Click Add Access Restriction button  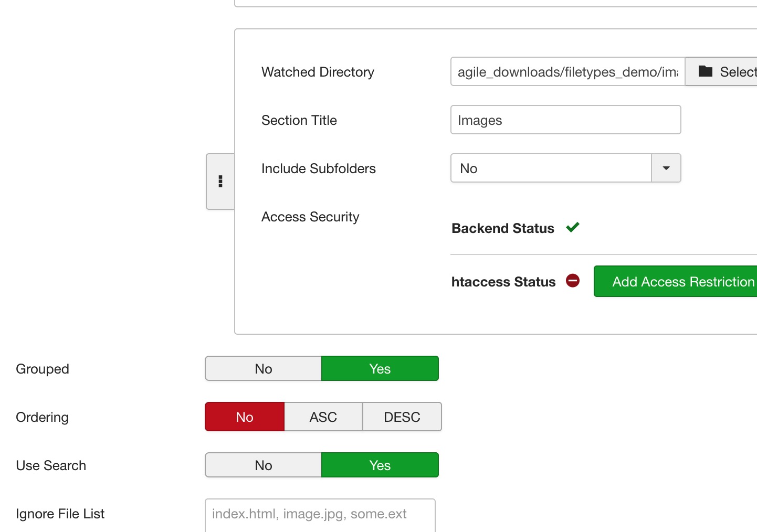click(x=676, y=281)
